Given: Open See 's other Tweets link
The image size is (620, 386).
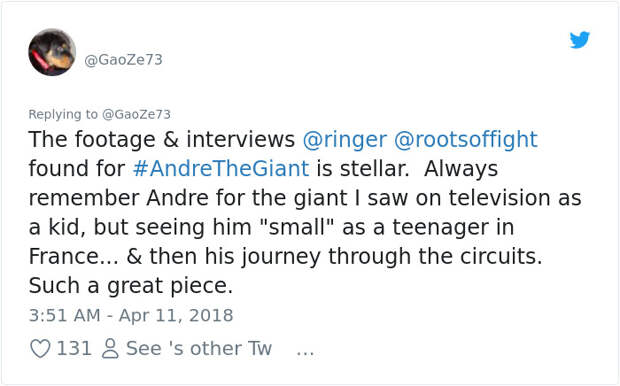Looking at the screenshot, I should [x=199, y=349].
